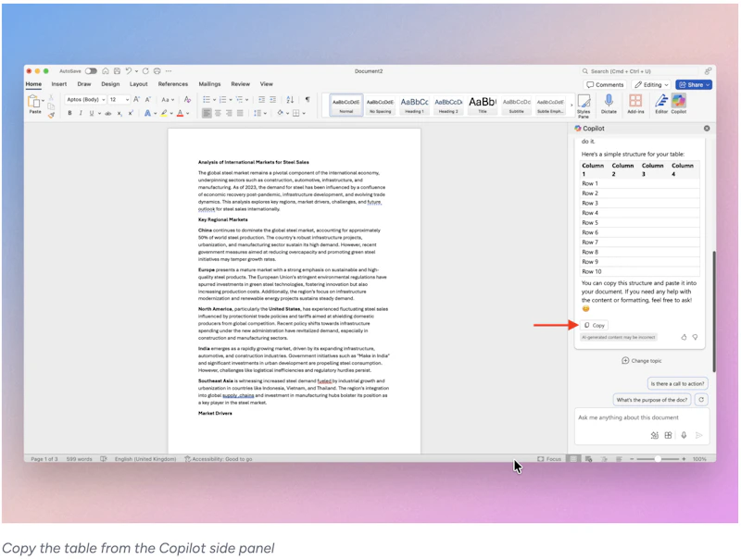Open the Share dropdown

(693, 84)
